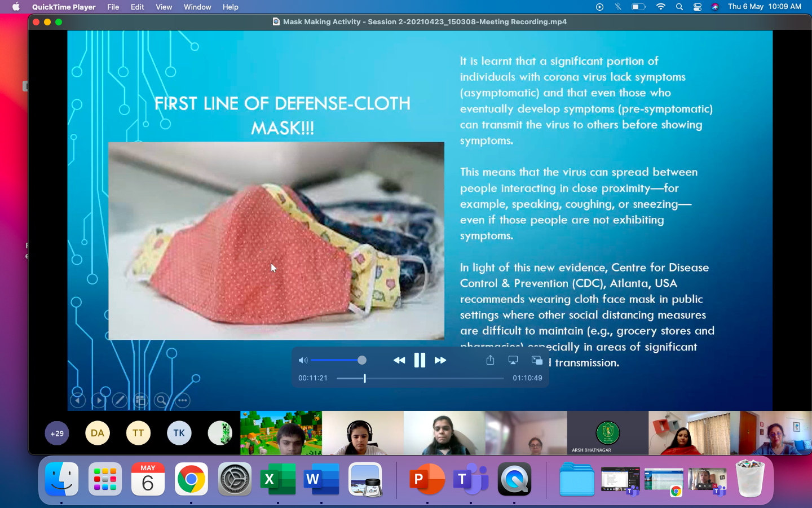Click the fast-forward button in player controls
Viewport: 812px width, 508px height.
440,360
